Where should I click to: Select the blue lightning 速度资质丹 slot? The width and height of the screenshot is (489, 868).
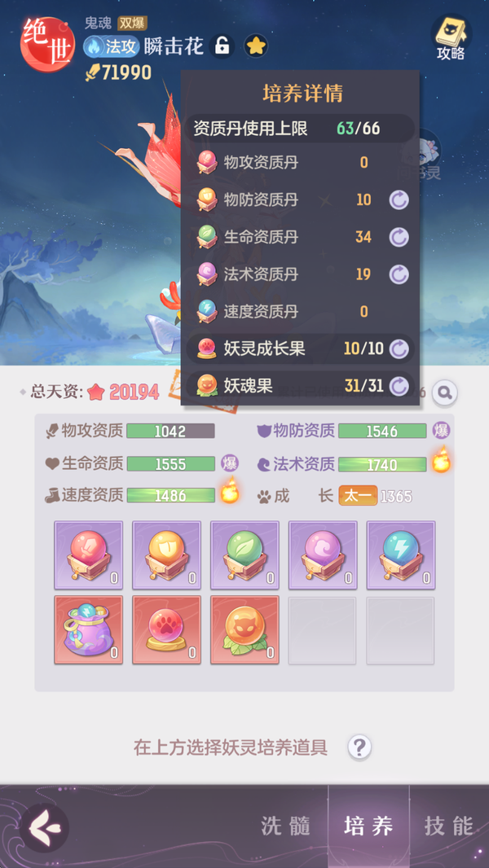click(401, 555)
